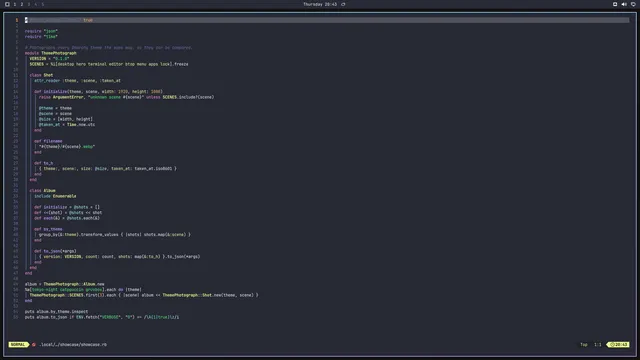640x360 pixels.
Task: Switch to workspace 3
Action: point(29,4)
